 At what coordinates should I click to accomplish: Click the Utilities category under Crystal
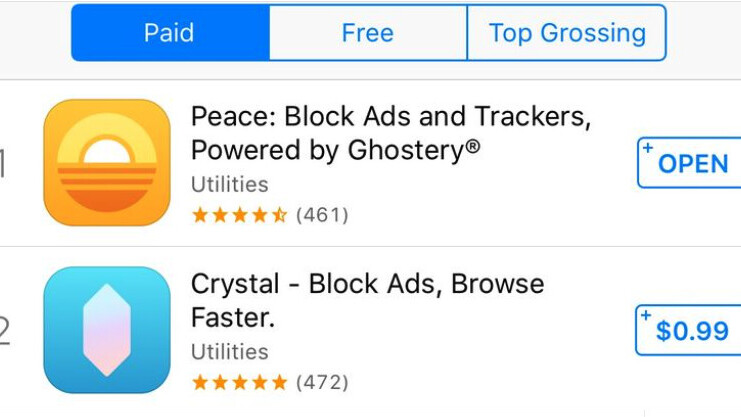click(229, 352)
